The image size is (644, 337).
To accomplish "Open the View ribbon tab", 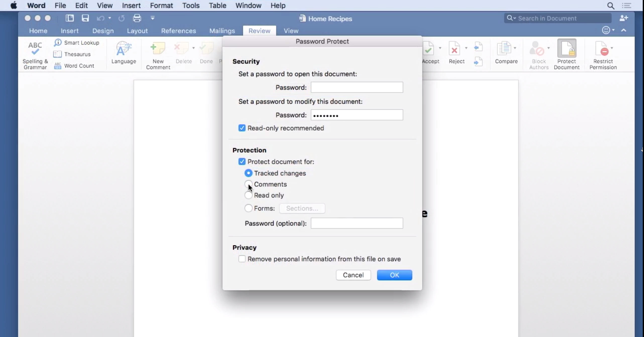I will pyautogui.click(x=291, y=31).
